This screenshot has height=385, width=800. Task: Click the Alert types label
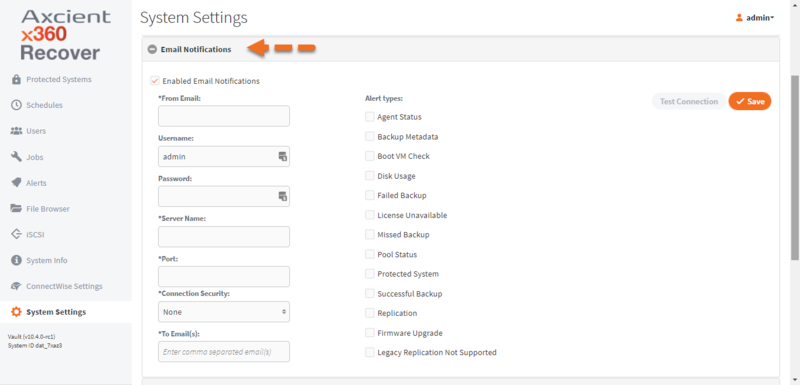click(384, 98)
